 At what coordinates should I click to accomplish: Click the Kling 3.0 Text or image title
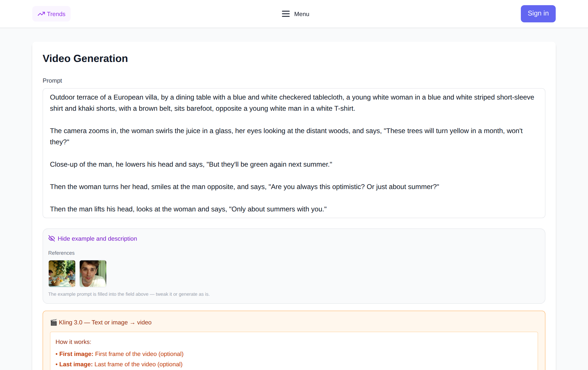click(105, 322)
